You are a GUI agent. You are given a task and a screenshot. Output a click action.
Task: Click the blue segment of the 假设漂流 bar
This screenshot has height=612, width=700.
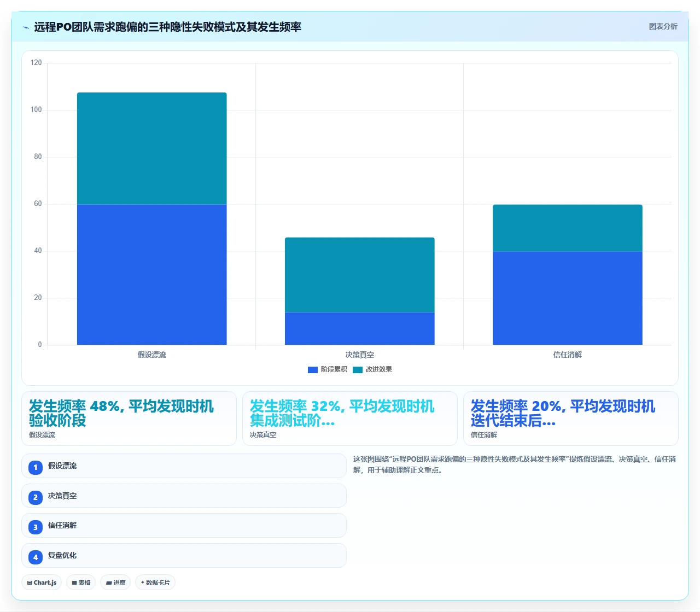[x=152, y=274]
